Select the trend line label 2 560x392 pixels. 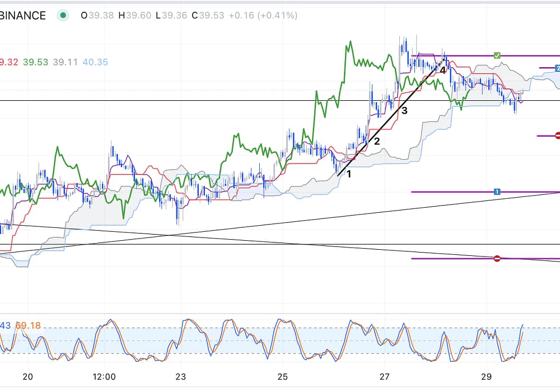377,141
